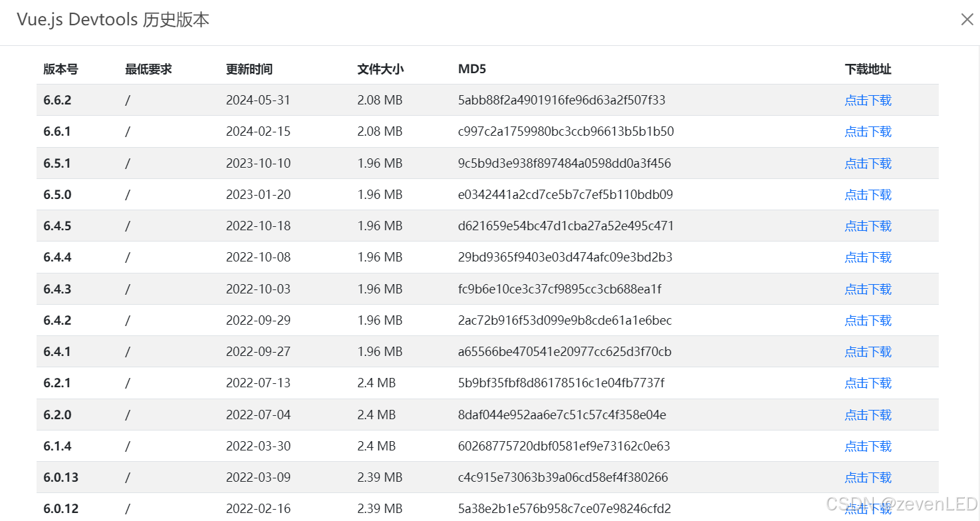Download version 6.4.3 via 点击下载
The image size is (980, 521).
(868, 289)
